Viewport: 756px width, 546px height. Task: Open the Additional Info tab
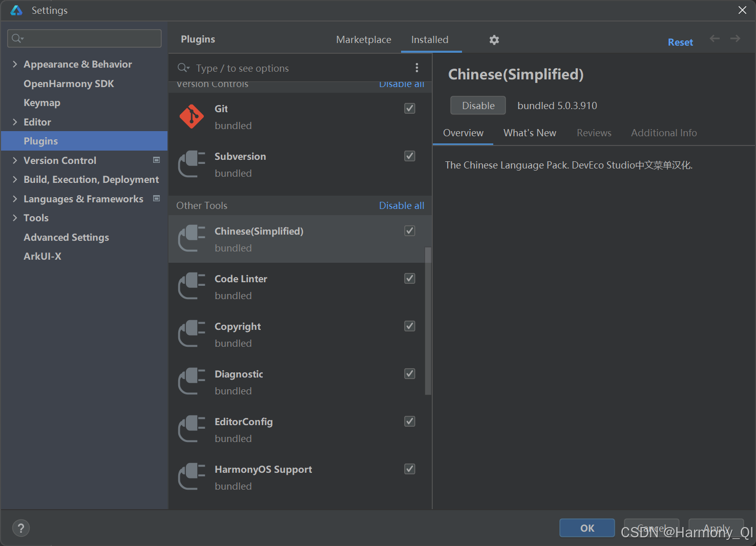click(664, 133)
